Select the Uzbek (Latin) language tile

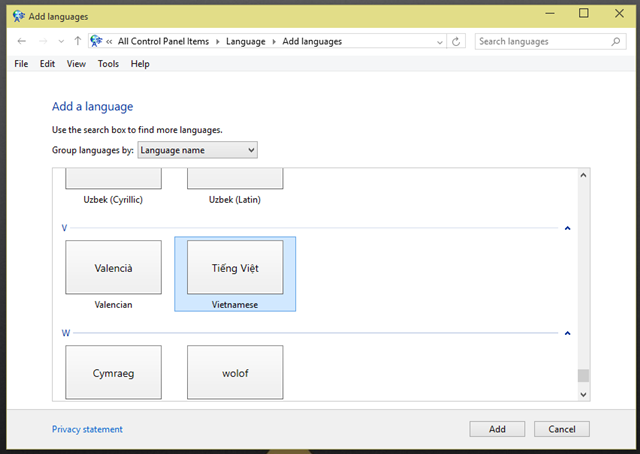point(235,187)
